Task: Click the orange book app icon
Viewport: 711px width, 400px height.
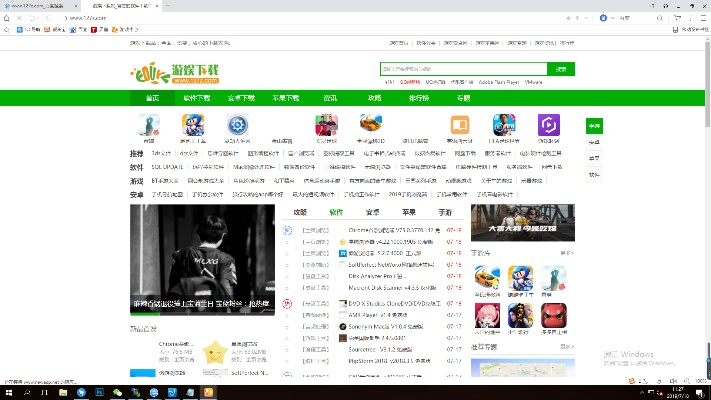Action: tap(460, 125)
